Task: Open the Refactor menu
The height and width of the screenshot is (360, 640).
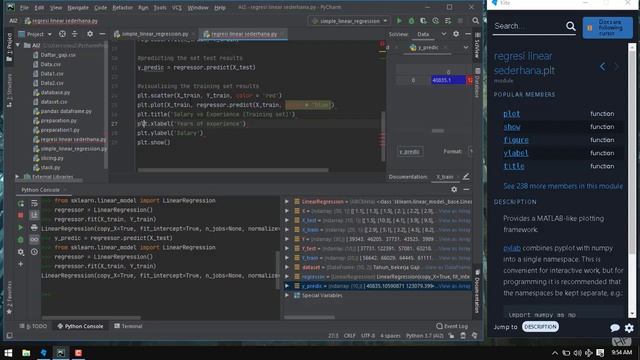Action: point(122,7)
